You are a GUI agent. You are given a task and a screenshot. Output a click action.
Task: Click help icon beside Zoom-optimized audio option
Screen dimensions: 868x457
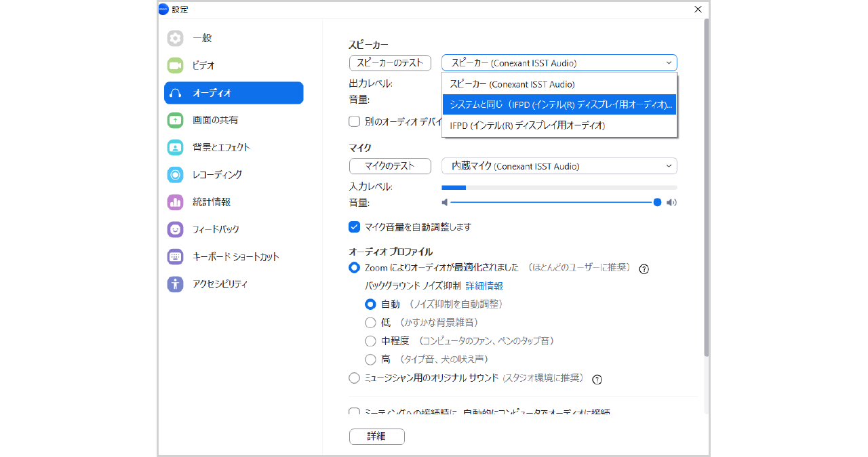[644, 269]
